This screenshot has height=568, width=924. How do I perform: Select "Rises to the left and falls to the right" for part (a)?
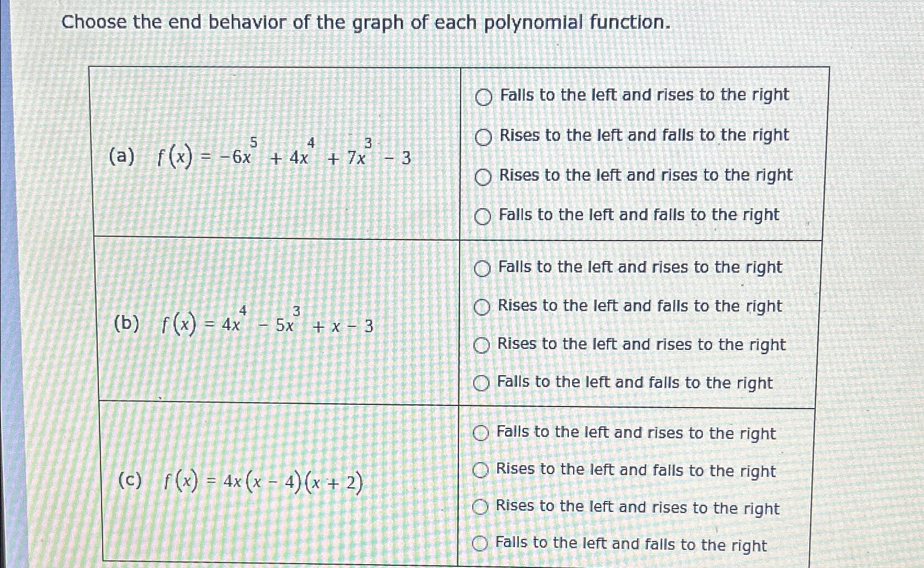tap(483, 136)
